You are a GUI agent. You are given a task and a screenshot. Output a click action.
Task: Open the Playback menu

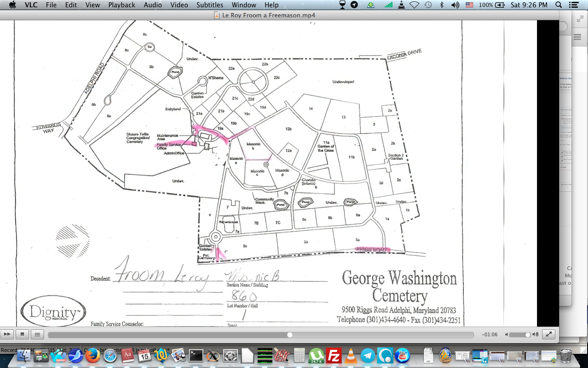click(x=122, y=5)
